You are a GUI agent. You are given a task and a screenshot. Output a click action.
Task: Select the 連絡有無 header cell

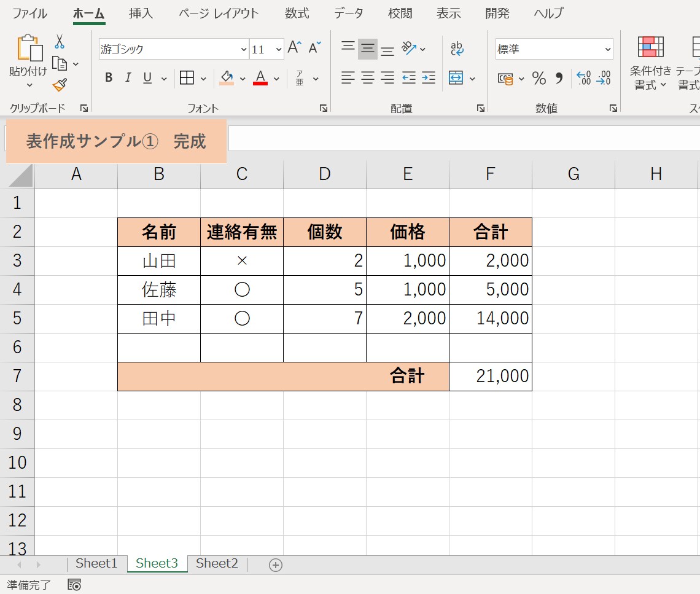(242, 232)
